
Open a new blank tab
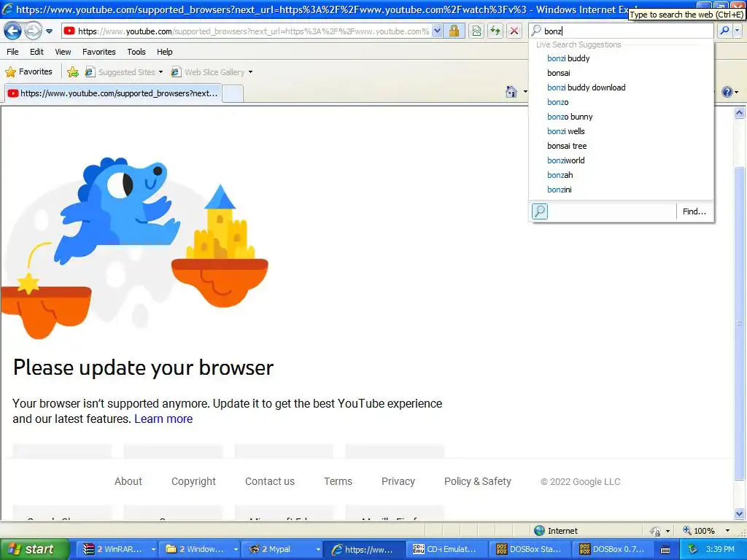tap(233, 93)
